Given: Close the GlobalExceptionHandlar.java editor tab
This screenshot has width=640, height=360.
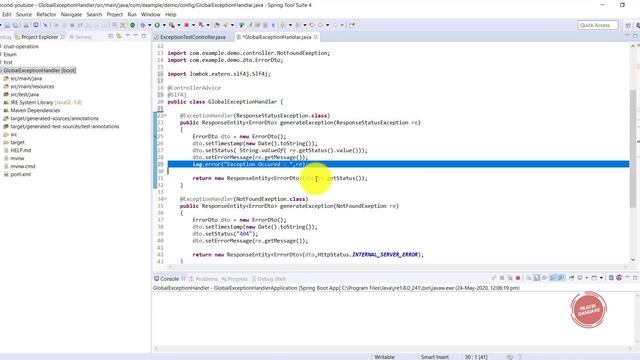Looking at the screenshot, I should (x=316, y=37).
